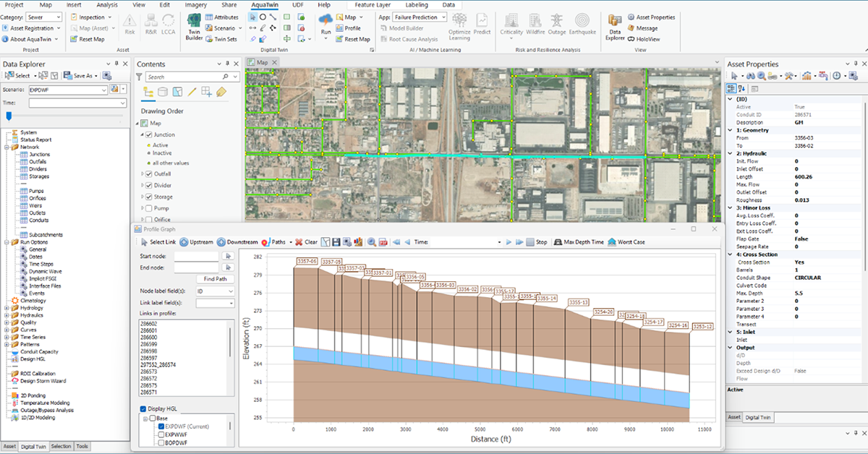Launch the Wildfire risk analysis
The width and height of the screenshot is (868, 454).
[x=535, y=23]
